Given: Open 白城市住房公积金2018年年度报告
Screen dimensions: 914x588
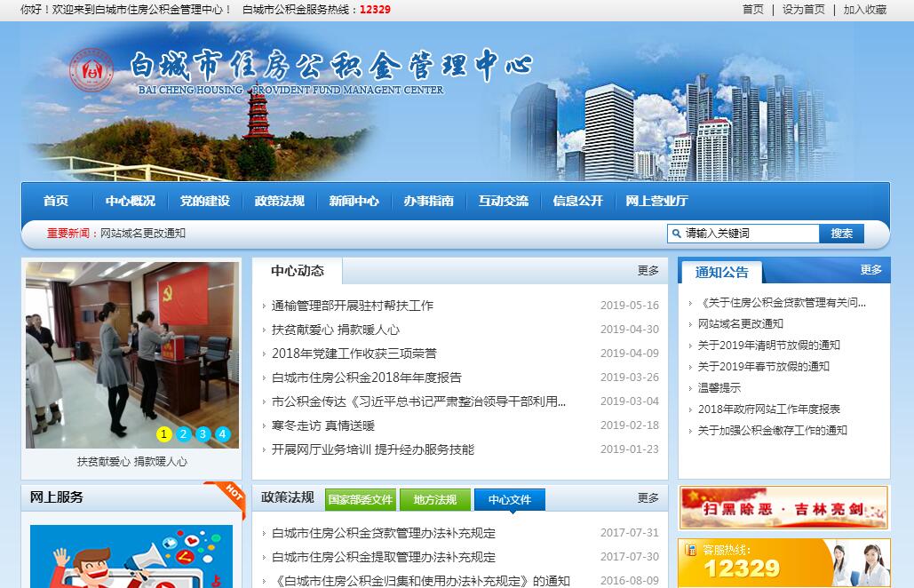Looking at the screenshot, I should [x=366, y=377].
